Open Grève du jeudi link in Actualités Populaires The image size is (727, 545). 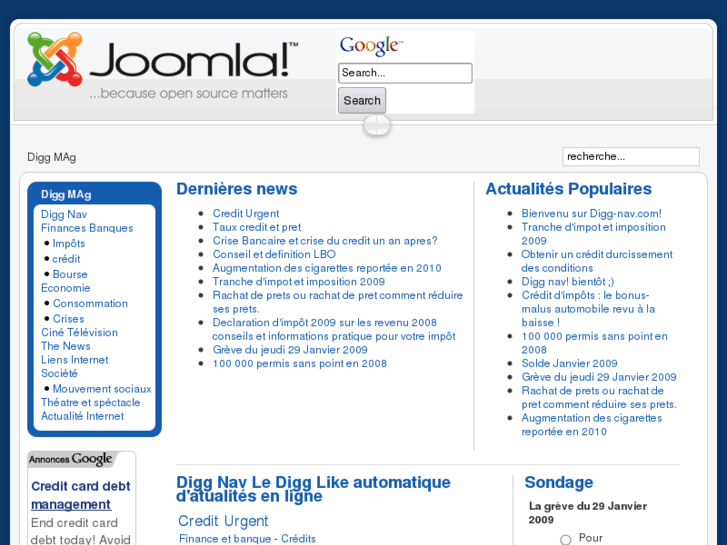click(x=599, y=377)
